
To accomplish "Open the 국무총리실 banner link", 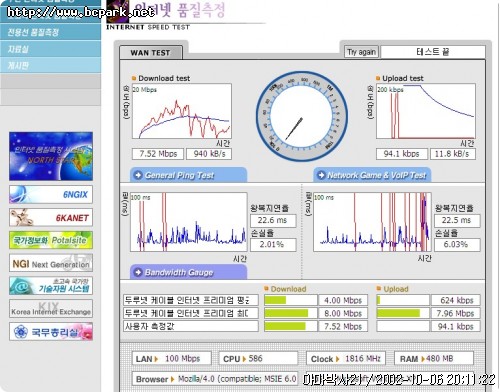I will coord(51,332).
